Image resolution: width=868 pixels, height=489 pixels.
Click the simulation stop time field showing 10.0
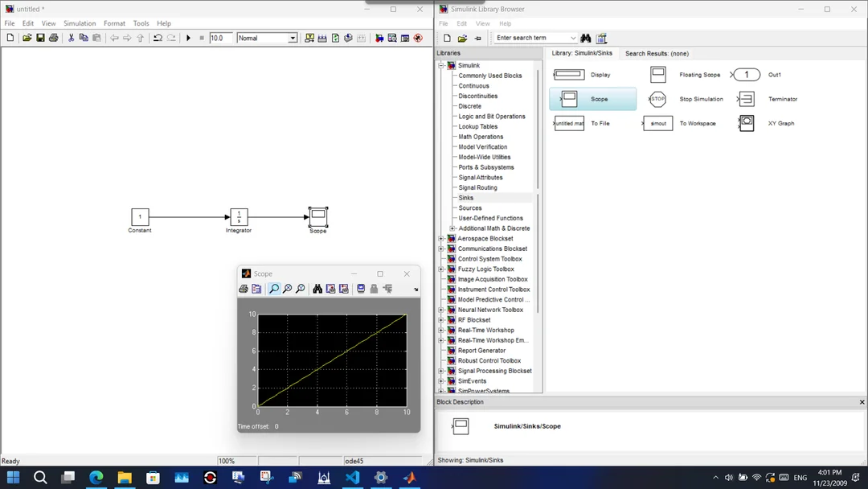click(221, 38)
